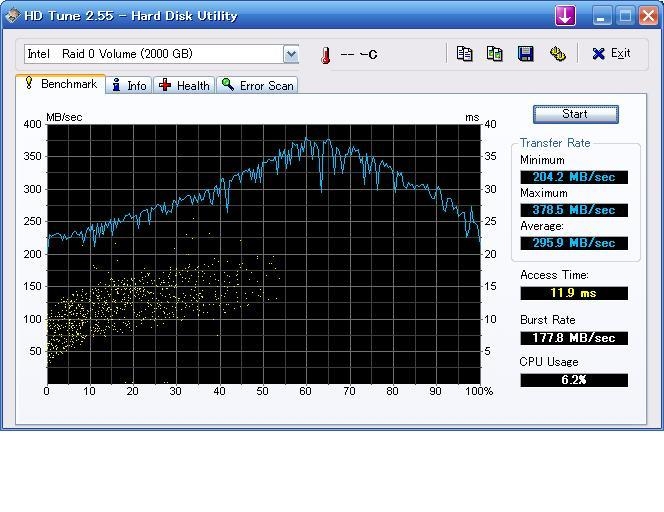The height and width of the screenshot is (512, 664).
Task: Click the red thermometer temperature icon
Action: 325,55
